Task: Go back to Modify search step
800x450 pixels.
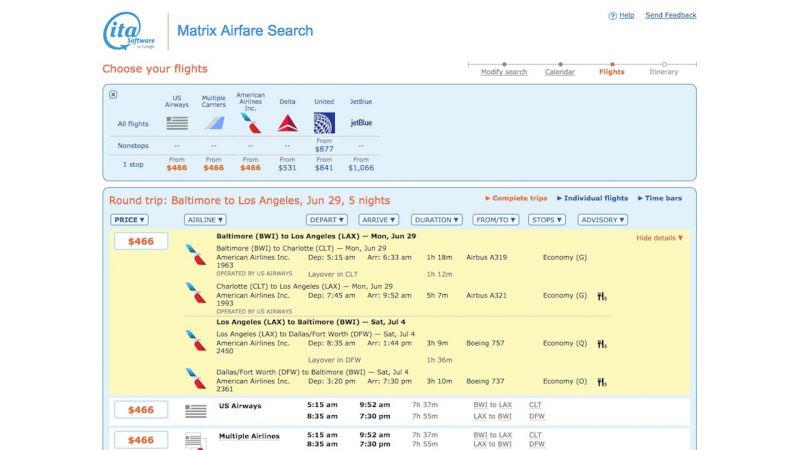Action: coord(503,72)
